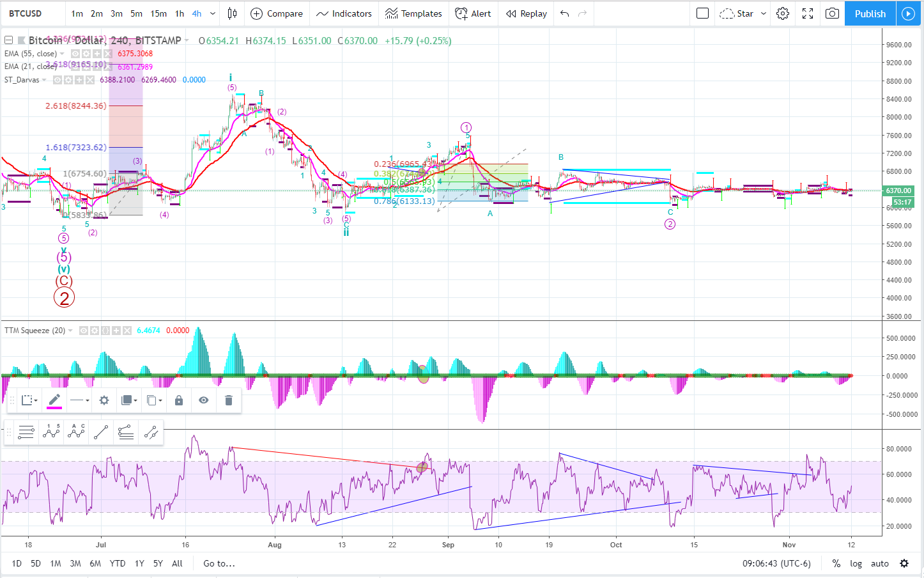
Task: Select Elliott impulse wave (1-5) tool
Action: coord(51,432)
